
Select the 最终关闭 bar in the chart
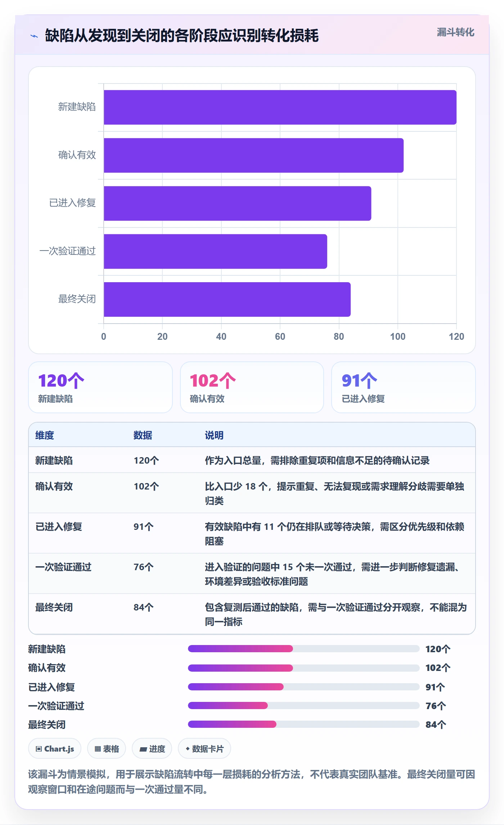pos(227,299)
